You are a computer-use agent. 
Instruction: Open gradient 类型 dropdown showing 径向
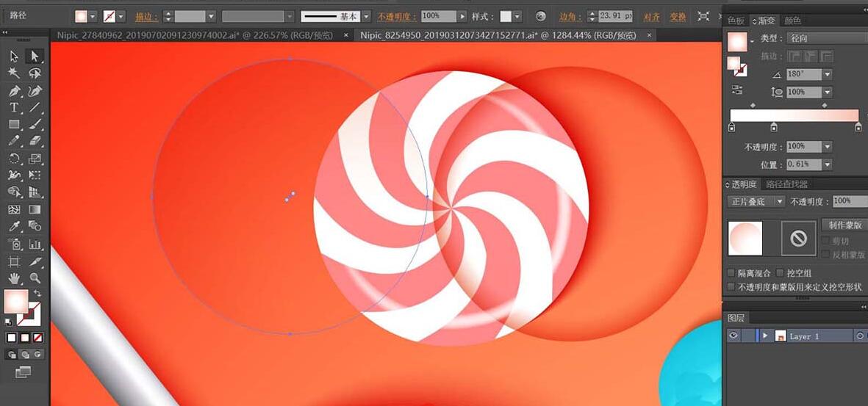pyautogui.click(x=823, y=38)
